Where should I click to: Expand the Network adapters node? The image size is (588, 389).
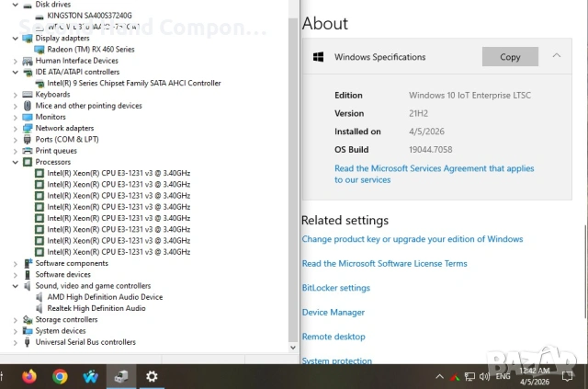tap(16, 128)
